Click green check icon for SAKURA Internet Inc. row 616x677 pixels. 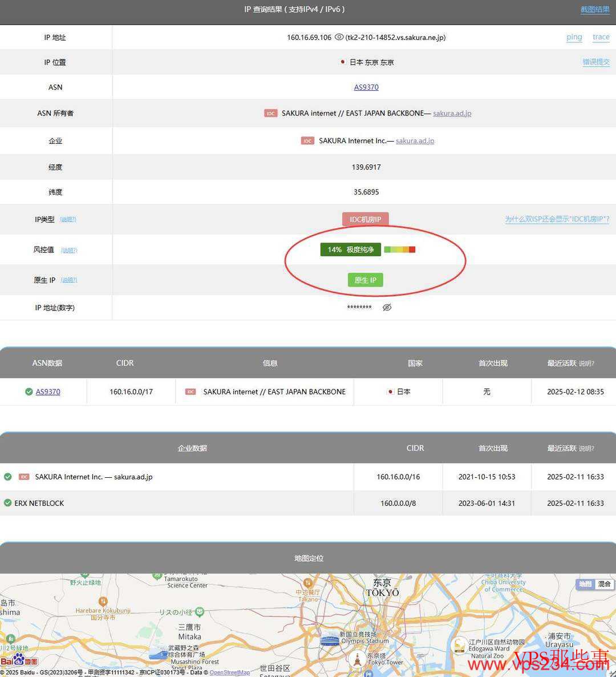click(8, 477)
